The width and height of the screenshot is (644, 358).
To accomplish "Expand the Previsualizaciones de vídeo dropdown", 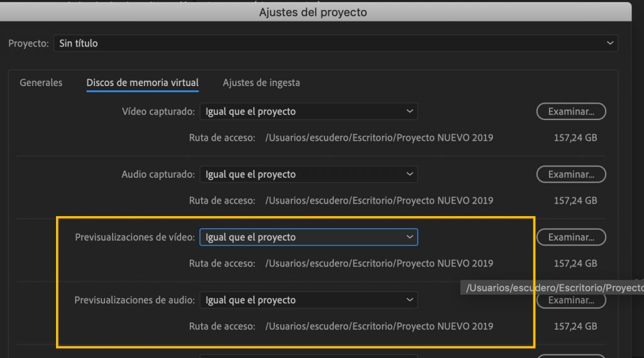I will pyautogui.click(x=308, y=237).
